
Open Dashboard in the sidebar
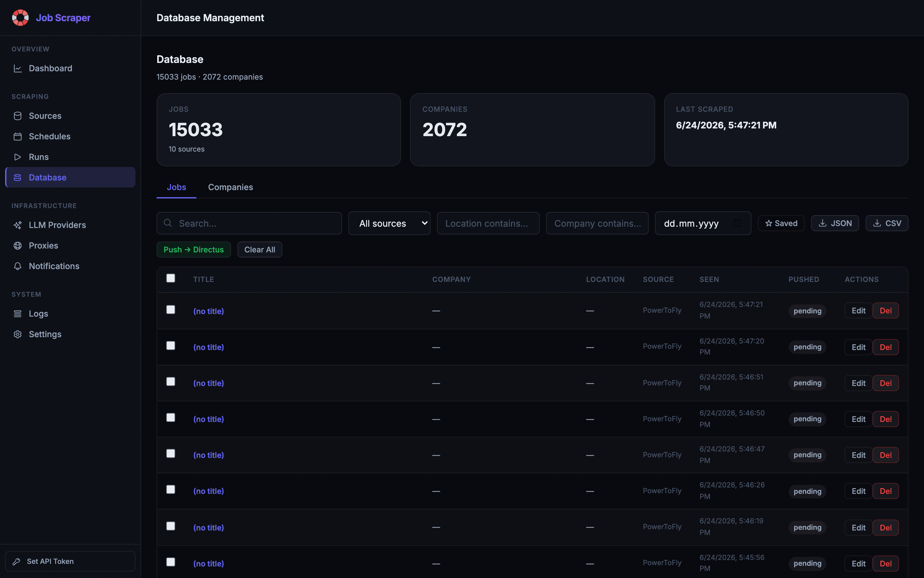(x=70, y=68)
